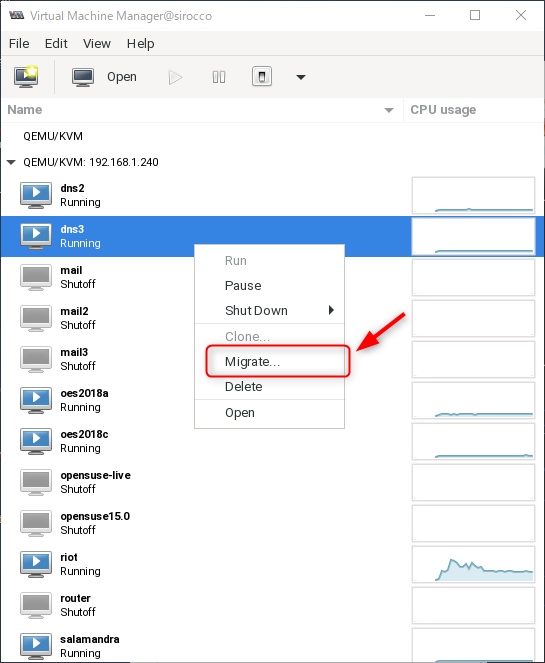Open the shutdown options dropdown arrow in toolbar

pos(301,77)
